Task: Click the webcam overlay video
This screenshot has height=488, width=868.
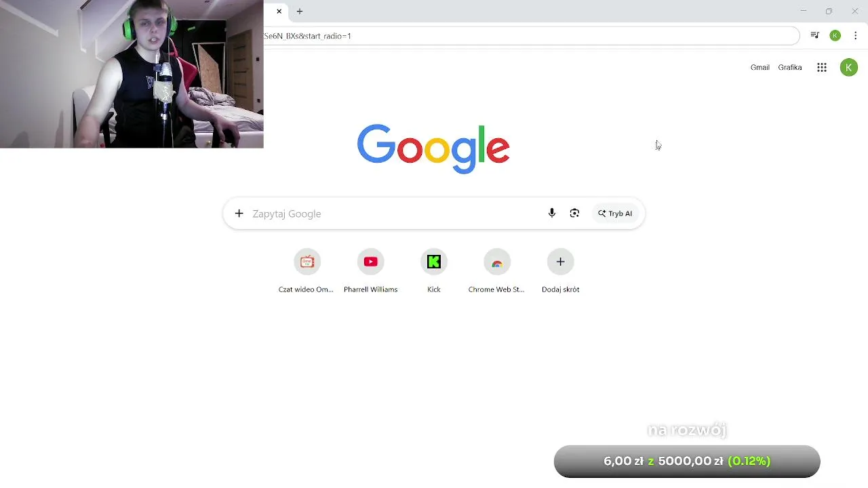Action: coord(132,74)
